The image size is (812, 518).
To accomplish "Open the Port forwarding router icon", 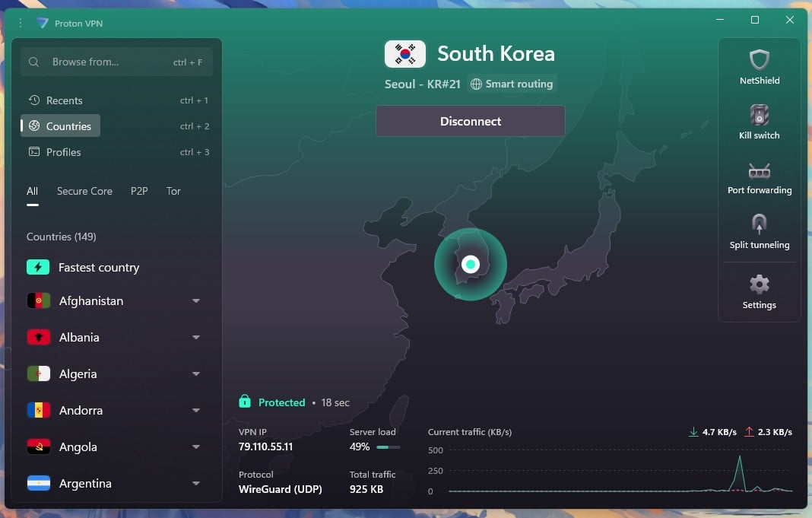I will (760, 170).
